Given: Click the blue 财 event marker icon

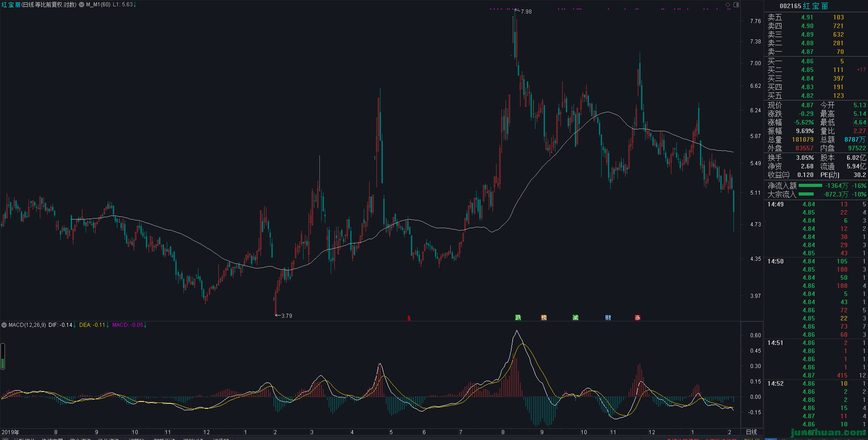Looking at the screenshot, I should tap(608, 318).
